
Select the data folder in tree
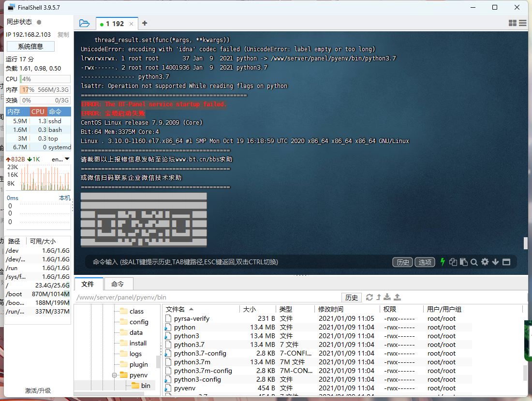[x=136, y=332]
